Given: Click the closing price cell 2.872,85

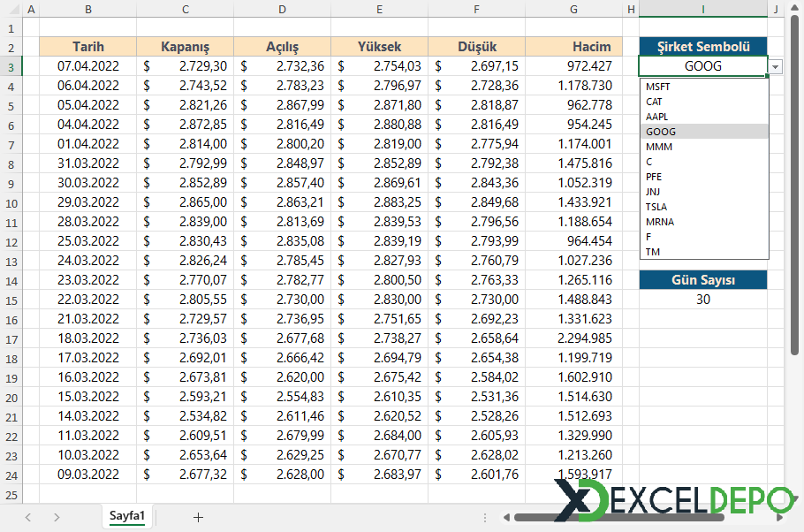Looking at the screenshot, I should coord(186,125).
